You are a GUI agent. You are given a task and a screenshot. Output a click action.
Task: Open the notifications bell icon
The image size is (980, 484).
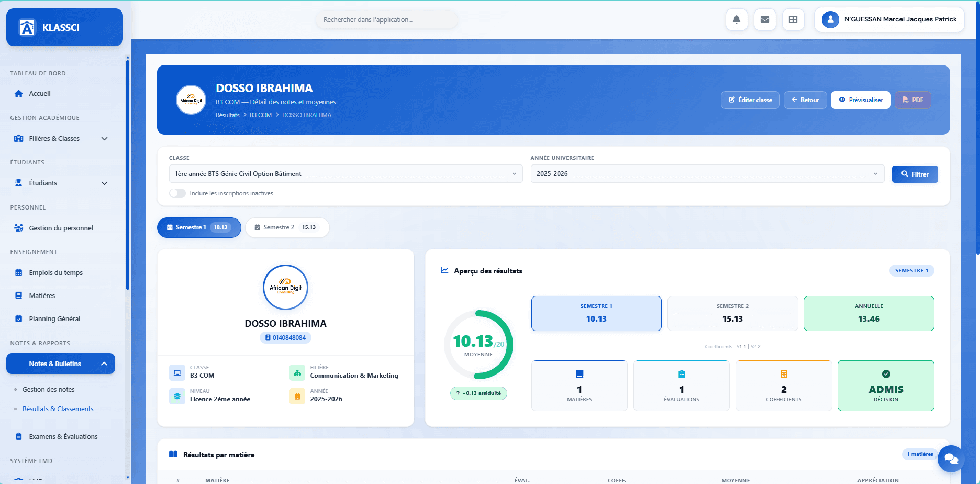(x=737, y=20)
